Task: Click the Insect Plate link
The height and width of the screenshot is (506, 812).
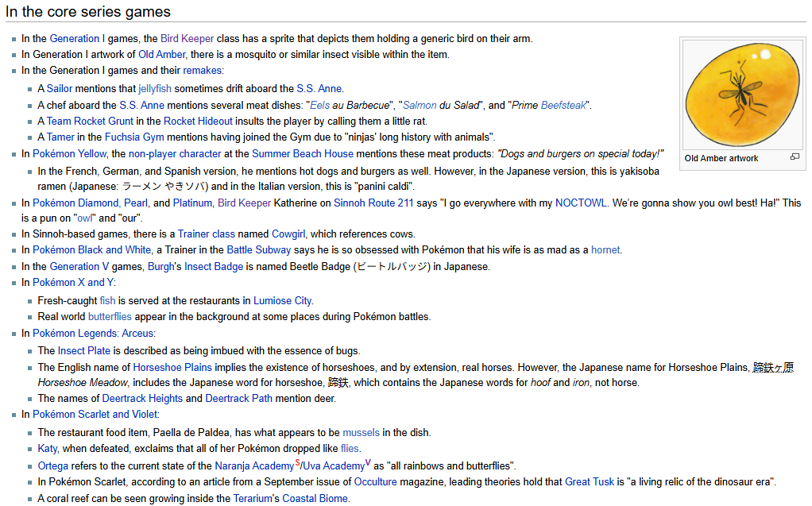Action: 84,351
